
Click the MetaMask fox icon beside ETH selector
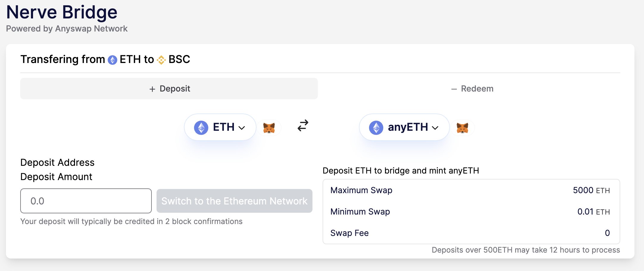point(269,128)
